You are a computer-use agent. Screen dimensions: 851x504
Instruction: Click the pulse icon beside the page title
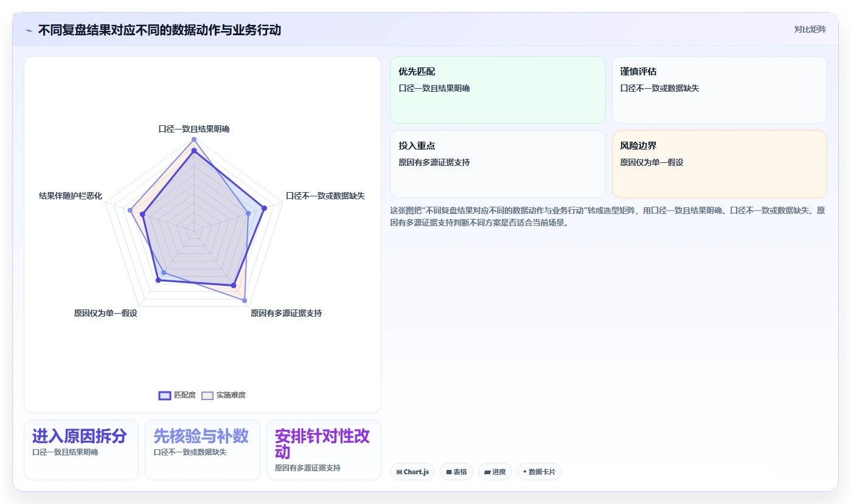tap(29, 30)
